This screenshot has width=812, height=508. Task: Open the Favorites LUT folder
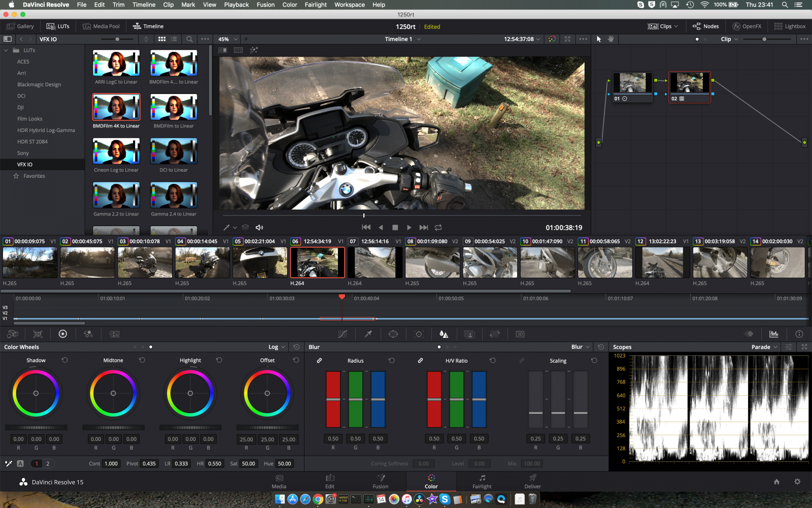click(34, 176)
